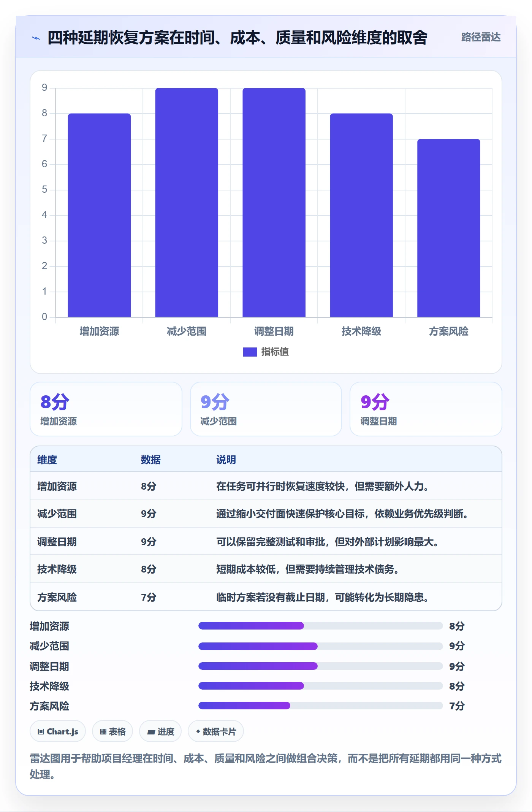The width and height of the screenshot is (532, 812).
Task: Click the 7分 value beside 方案风险 progress
Action: pyautogui.click(x=457, y=706)
